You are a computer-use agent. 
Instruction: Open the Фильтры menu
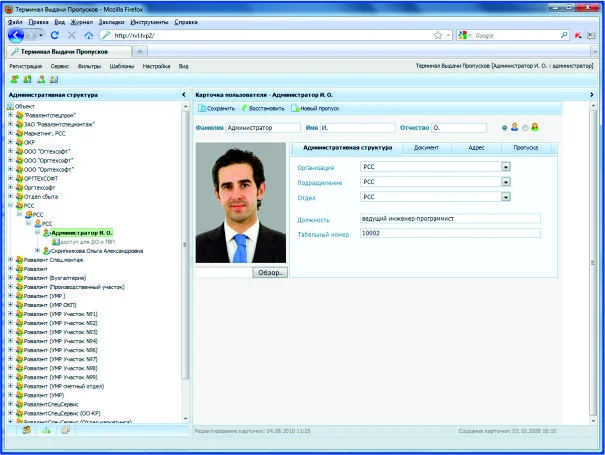coord(88,65)
